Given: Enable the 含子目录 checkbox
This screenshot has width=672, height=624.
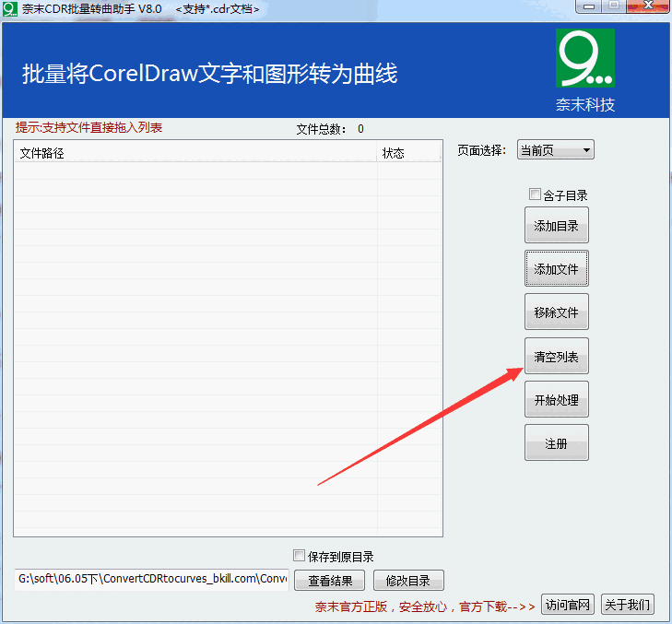Looking at the screenshot, I should tap(535, 194).
